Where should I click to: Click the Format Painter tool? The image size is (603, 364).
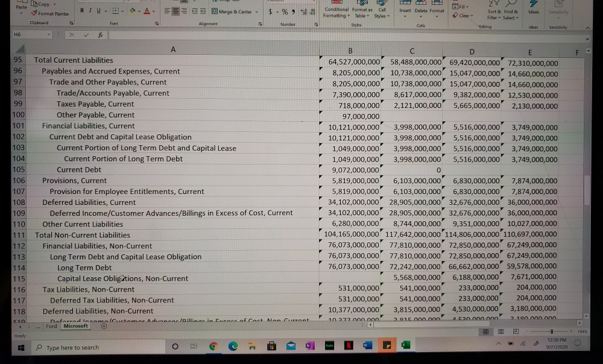[51, 13]
